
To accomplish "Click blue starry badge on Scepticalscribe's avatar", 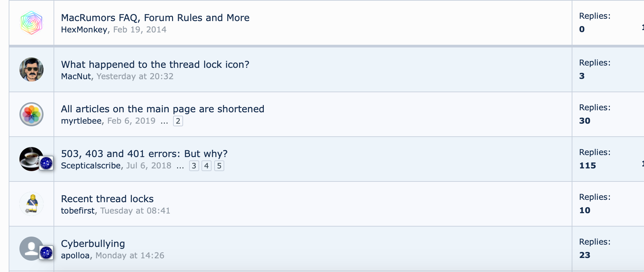I will (46, 163).
